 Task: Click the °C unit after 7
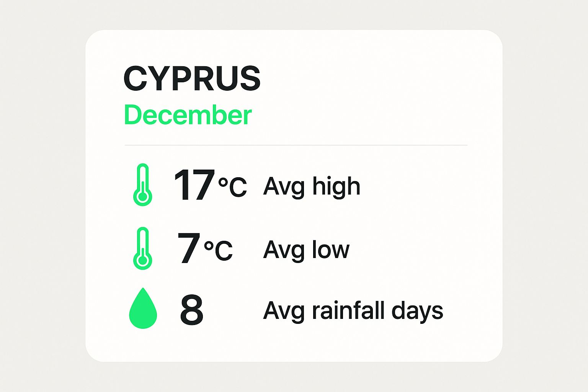coord(218,251)
